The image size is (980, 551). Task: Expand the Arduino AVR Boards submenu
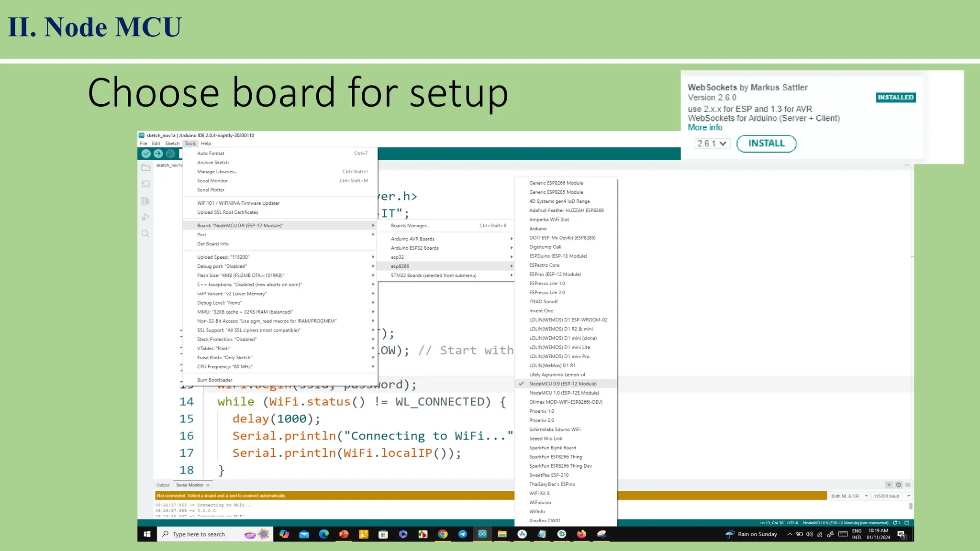[x=445, y=239]
